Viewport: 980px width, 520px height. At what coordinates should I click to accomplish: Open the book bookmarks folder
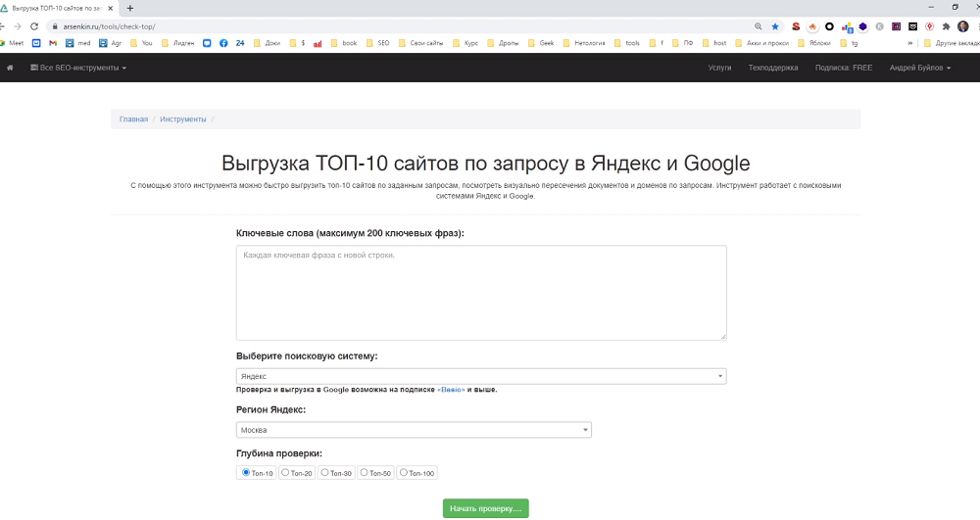[x=344, y=43]
